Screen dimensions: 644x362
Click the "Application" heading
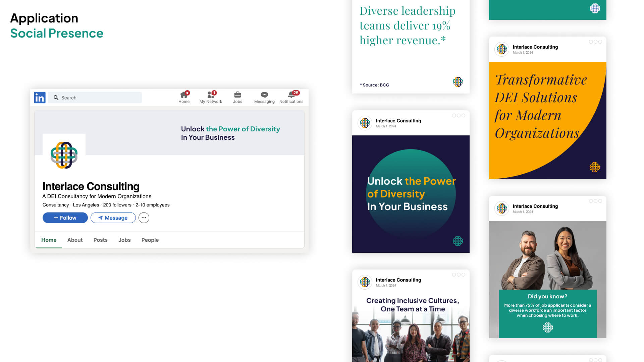pos(44,18)
